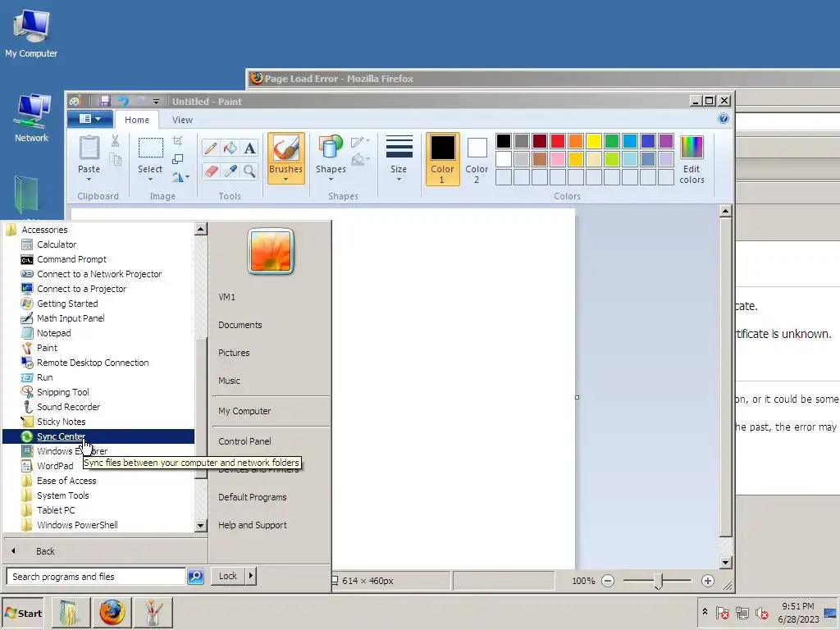Screen dimensions: 840x630
Task: Open the shape Fill dropdown
Action: (x=361, y=159)
